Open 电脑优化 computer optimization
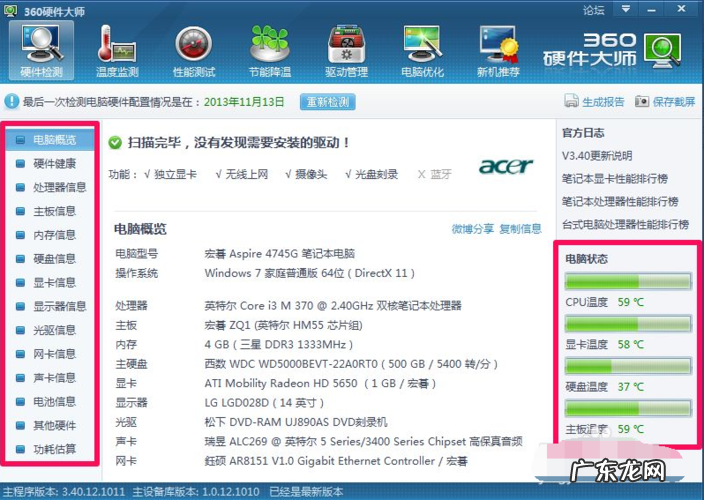 [422, 51]
